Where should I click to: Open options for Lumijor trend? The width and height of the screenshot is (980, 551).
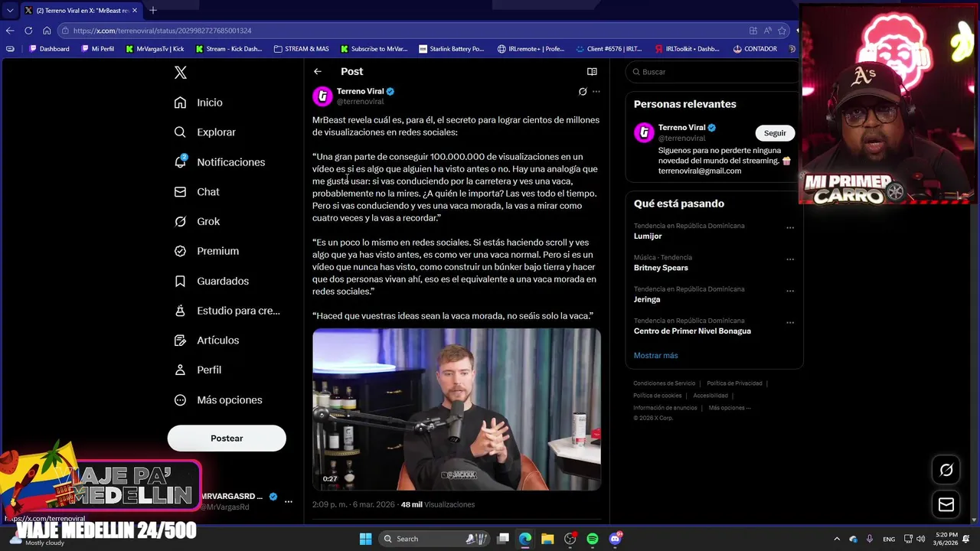click(790, 227)
